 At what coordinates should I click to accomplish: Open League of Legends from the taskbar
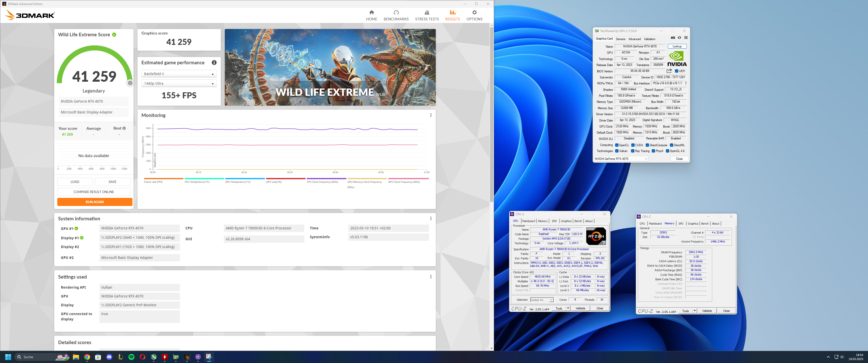(x=120, y=357)
